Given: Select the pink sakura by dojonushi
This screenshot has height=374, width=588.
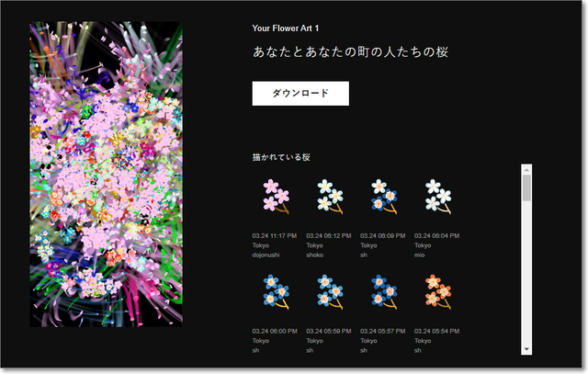Looking at the screenshot, I should click(276, 196).
